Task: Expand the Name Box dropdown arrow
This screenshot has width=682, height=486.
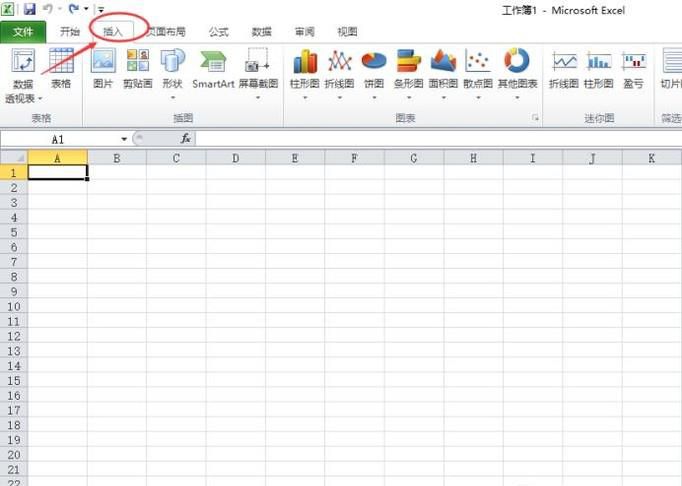Action: point(124,139)
